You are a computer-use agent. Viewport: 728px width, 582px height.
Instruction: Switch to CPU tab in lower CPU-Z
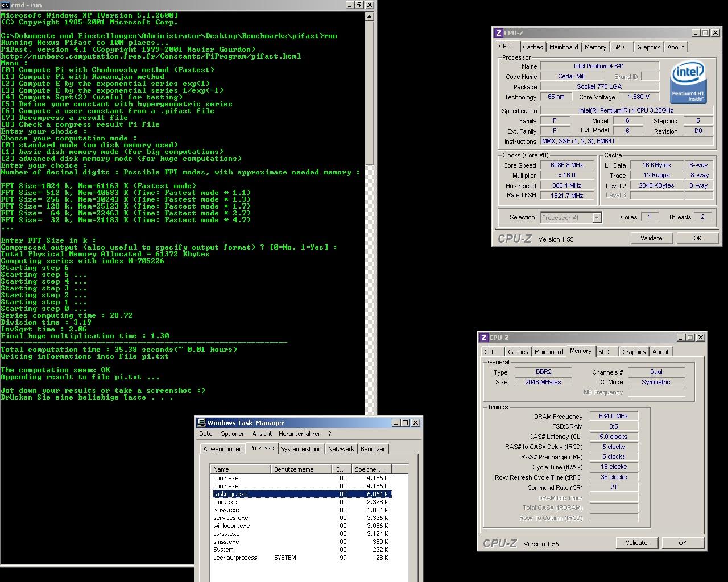490,352
